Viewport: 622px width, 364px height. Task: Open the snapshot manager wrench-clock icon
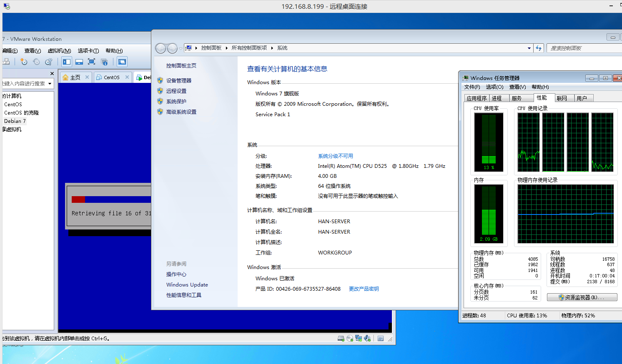[x=49, y=62]
